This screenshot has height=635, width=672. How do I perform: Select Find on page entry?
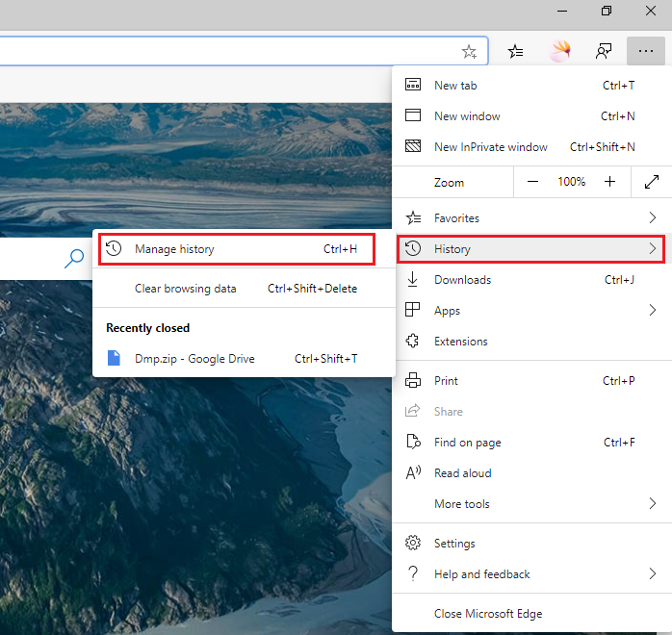(x=531, y=443)
